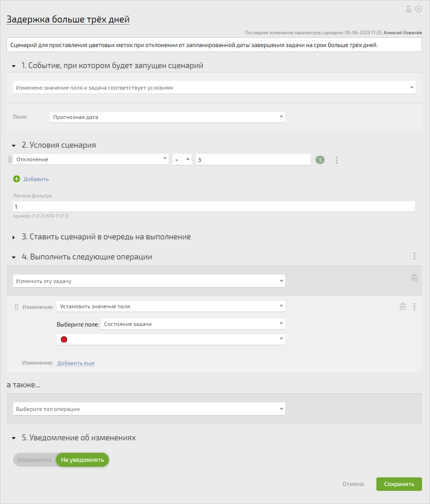Image resolution: width=430 pixels, height=504 pixels.
Task: Open the Выберите тип операции dropdown
Action: pos(149,409)
